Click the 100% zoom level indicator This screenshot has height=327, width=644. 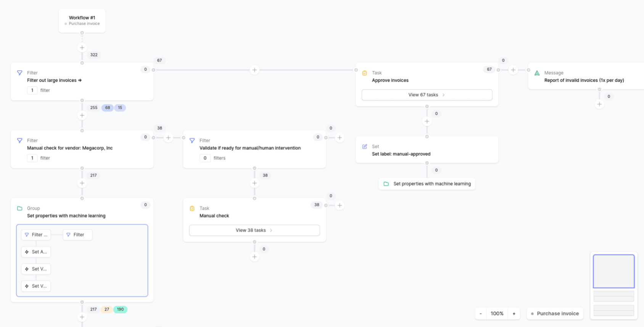tap(497, 314)
